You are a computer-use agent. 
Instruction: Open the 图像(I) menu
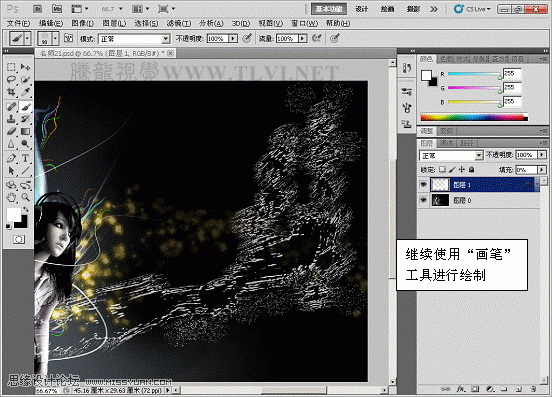coord(82,23)
